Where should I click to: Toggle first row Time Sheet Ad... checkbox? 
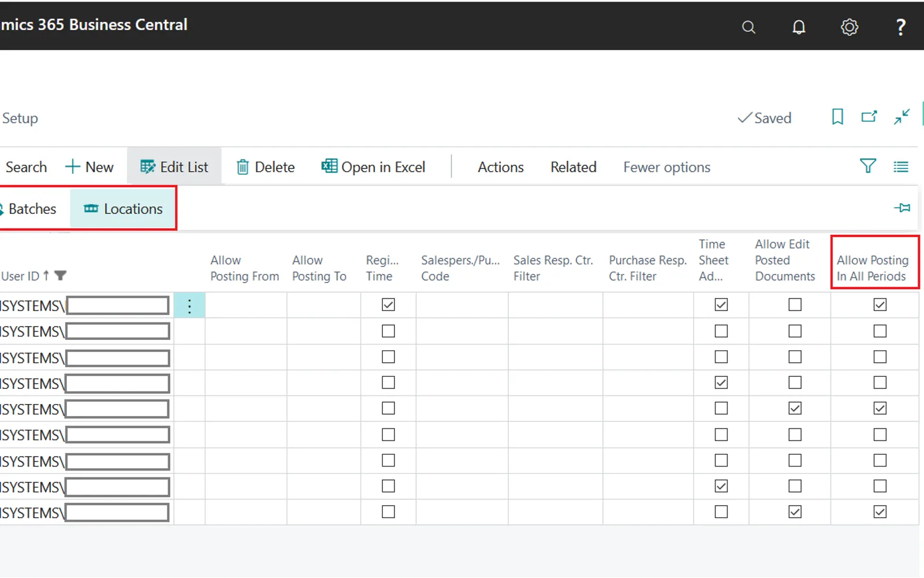(x=721, y=305)
